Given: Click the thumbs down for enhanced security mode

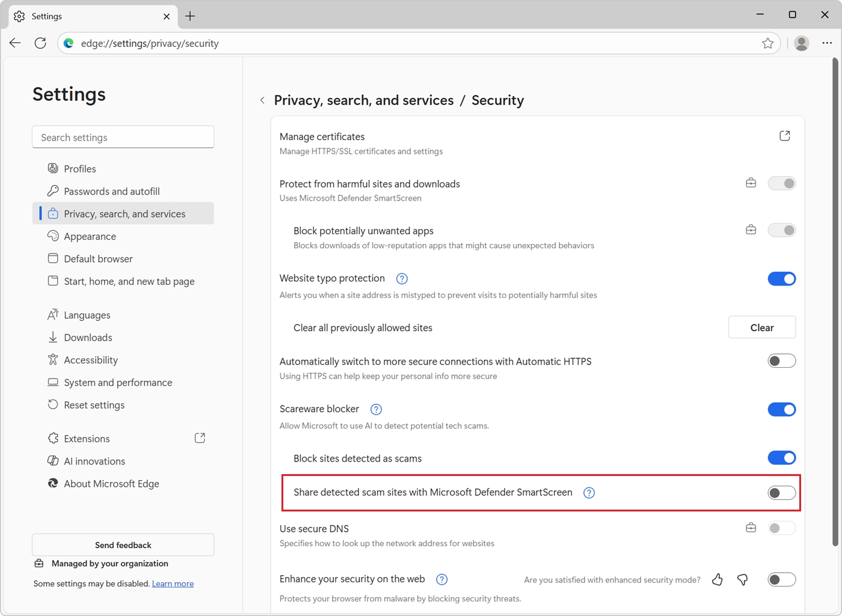Looking at the screenshot, I should tap(742, 579).
